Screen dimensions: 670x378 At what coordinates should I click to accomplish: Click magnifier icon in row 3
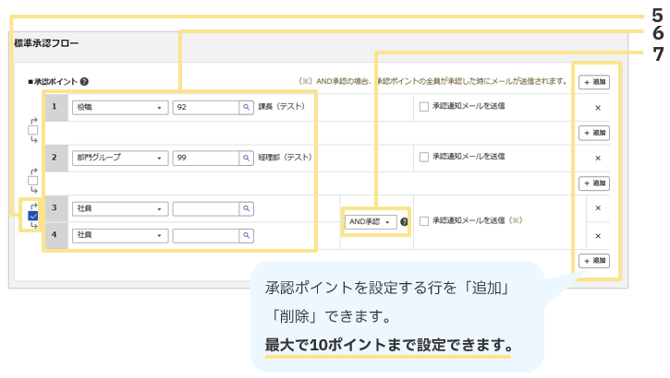246,208
